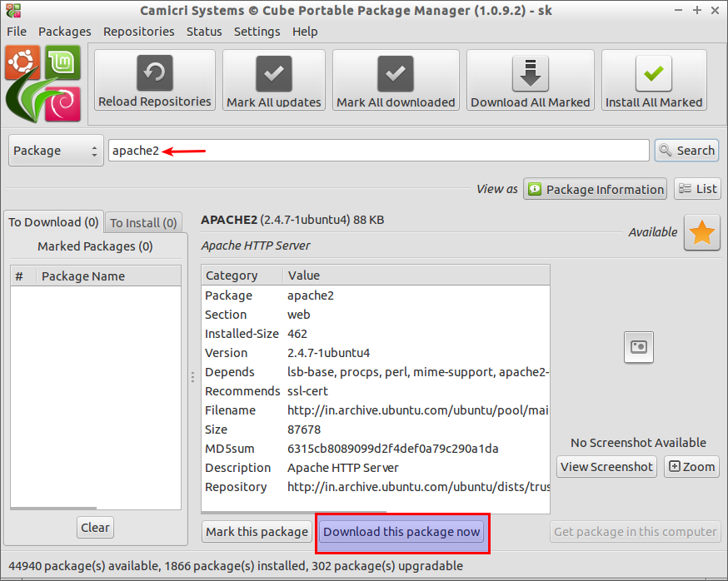728x581 pixels.
Task: Click the gold star favorite icon
Action: pos(701,233)
